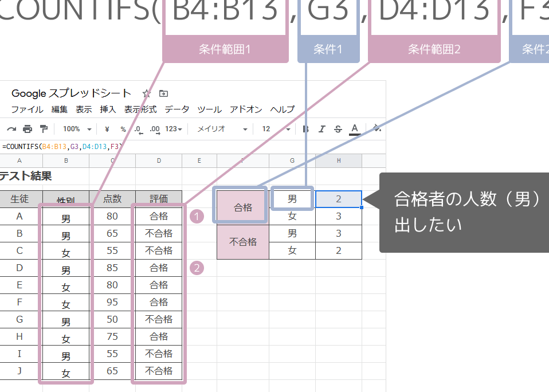
Task: Open the 表示形式 menu
Action: click(140, 109)
